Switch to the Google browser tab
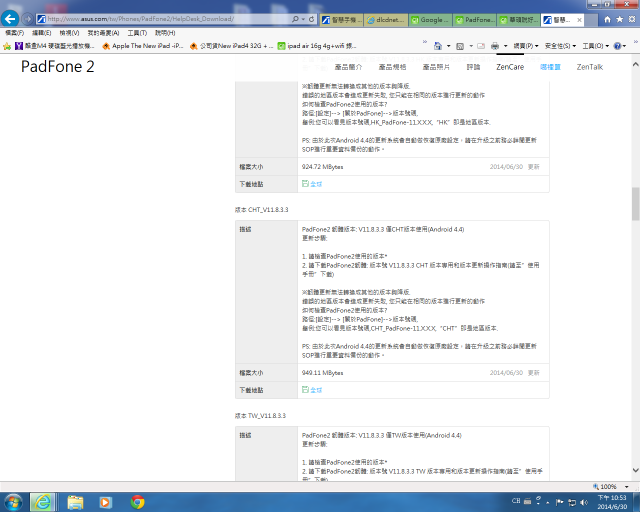640x512 pixels. click(430, 20)
